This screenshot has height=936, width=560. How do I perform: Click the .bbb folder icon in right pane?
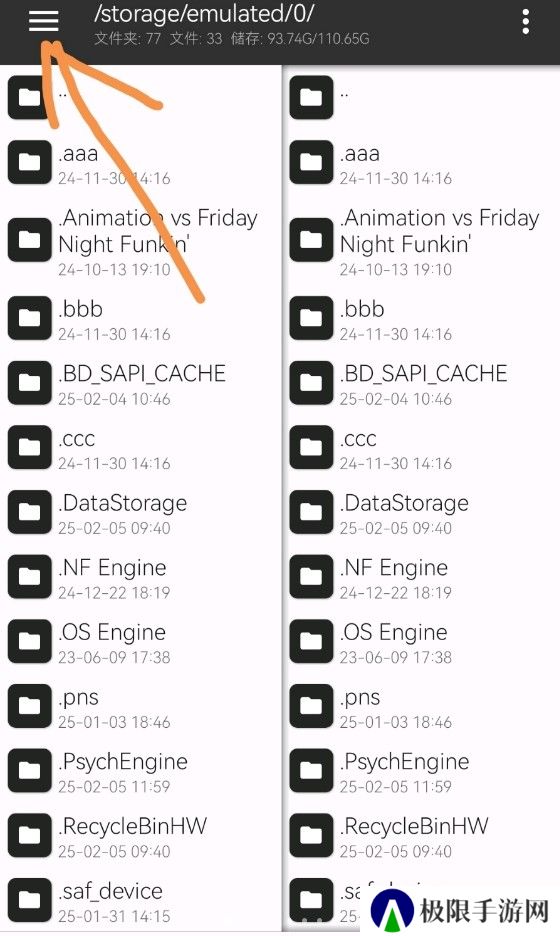click(x=311, y=318)
